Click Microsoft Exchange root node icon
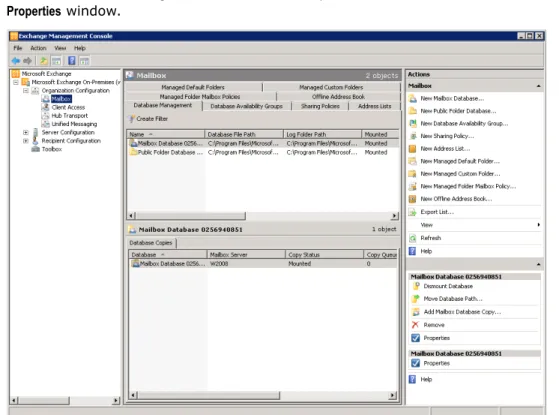Viewport: 559px width, 415px height. pos(15,74)
